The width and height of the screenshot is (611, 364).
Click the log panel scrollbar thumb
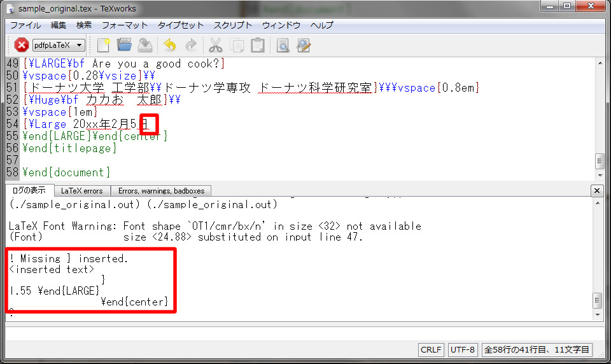[x=598, y=300]
